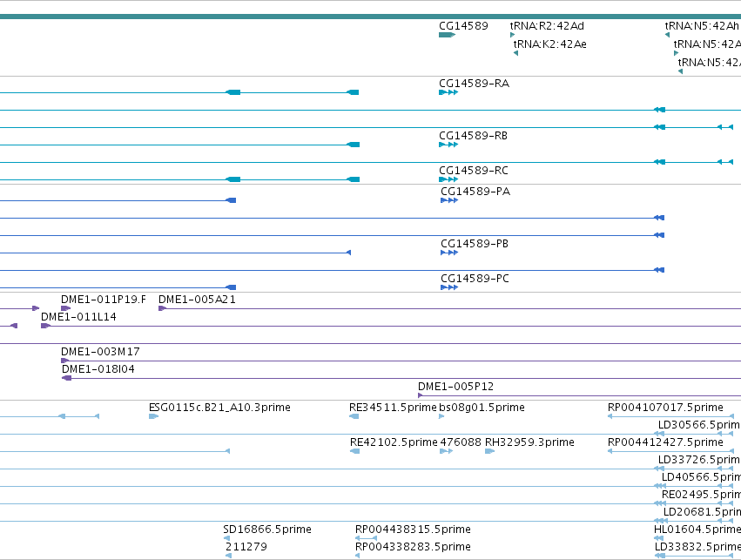Click the RP004438315.5prime EST label
The image size is (741, 560).
tap(413, 530)
